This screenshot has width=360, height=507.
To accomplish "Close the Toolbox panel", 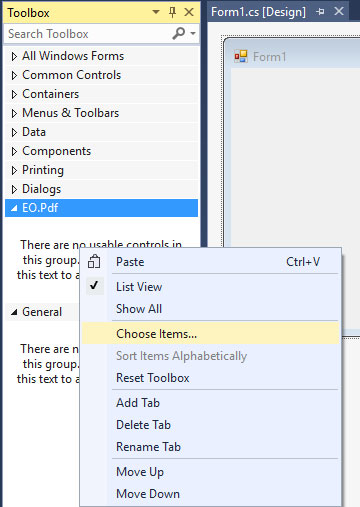I will [189, 12].
